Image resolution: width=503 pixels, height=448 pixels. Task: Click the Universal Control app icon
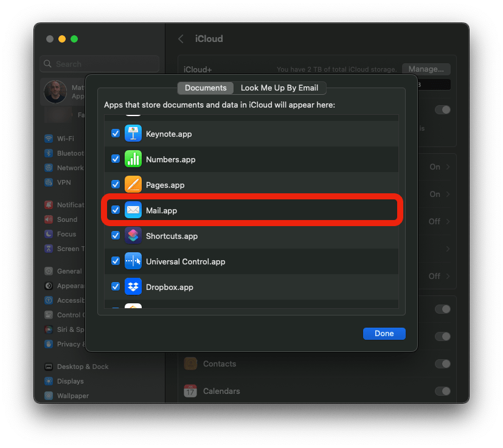(x=133, y=261)
